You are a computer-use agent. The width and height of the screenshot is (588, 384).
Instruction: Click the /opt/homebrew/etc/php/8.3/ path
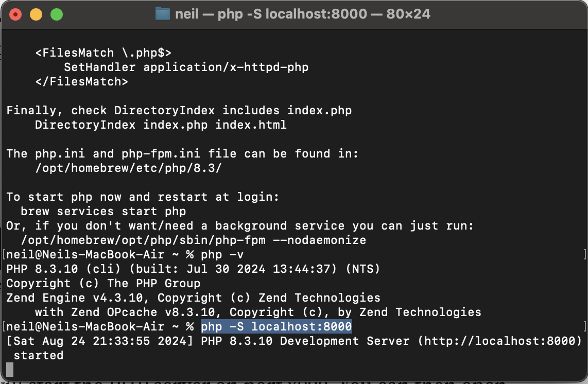128,168
